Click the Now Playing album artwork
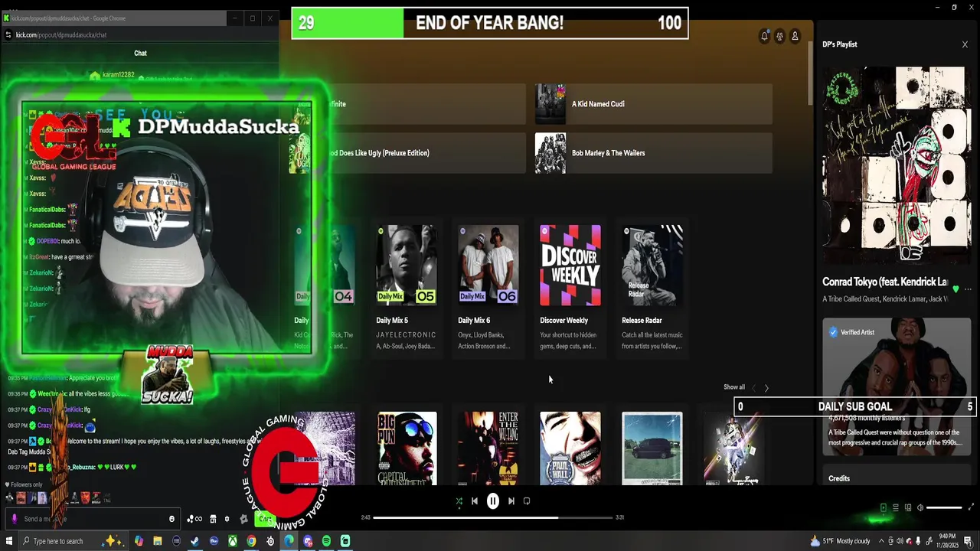This screenshot has height=551, width=980. pyautogui.click(x=897, y=165)
